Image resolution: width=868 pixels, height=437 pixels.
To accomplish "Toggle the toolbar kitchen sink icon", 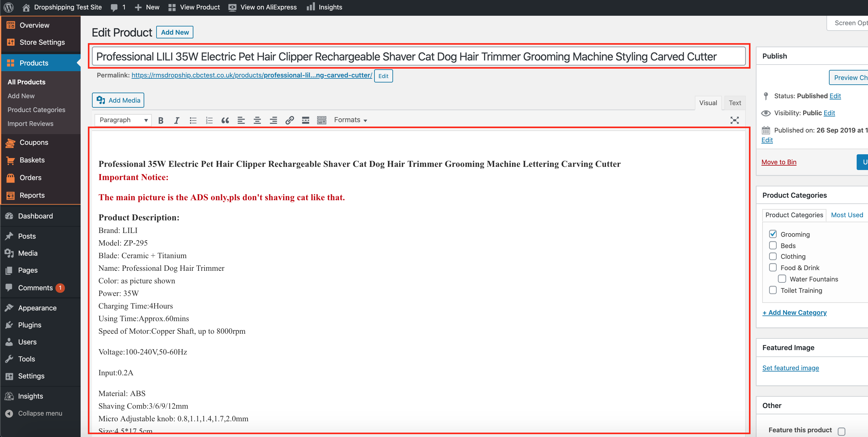I will pyautogui.click(x=322, y=120).
